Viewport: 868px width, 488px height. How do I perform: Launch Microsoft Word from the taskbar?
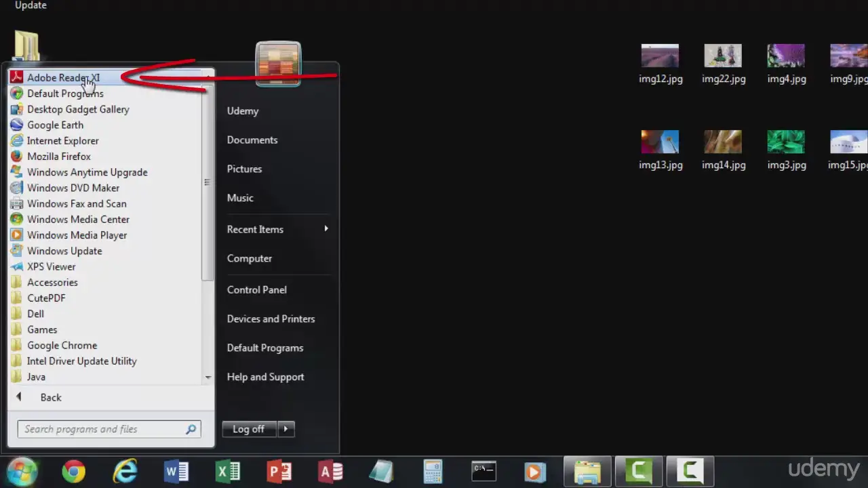(176, 471)
